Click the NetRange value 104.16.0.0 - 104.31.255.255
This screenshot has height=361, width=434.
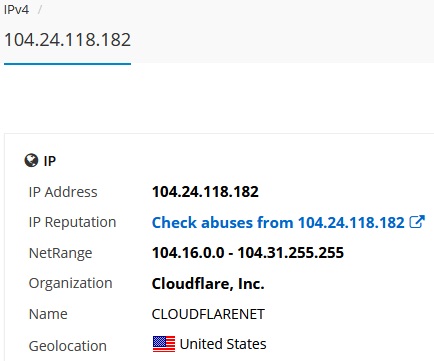pyautogui.click(x=248, y=253)
